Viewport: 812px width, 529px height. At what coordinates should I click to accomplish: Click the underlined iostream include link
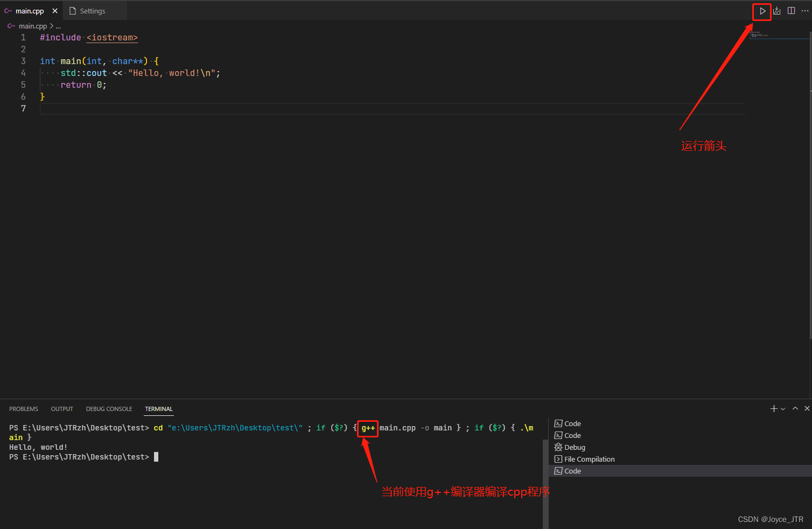pyautogui.click(x=112, y=37)
